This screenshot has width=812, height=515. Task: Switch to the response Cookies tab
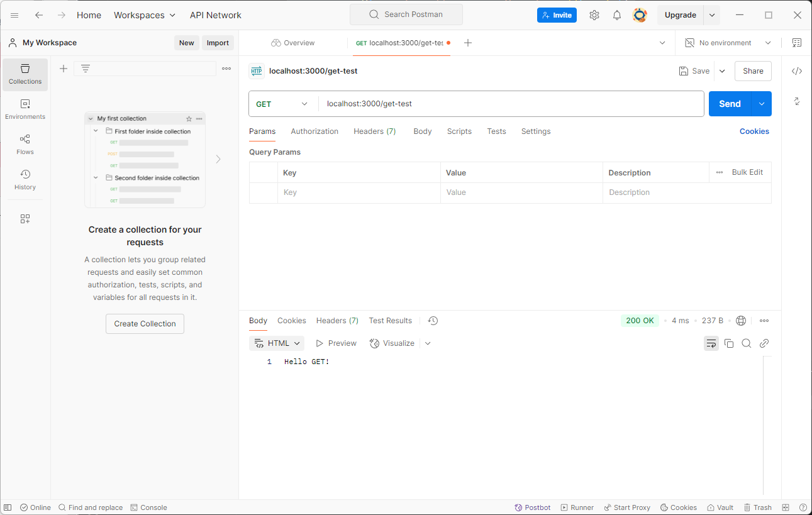[292, 321]
